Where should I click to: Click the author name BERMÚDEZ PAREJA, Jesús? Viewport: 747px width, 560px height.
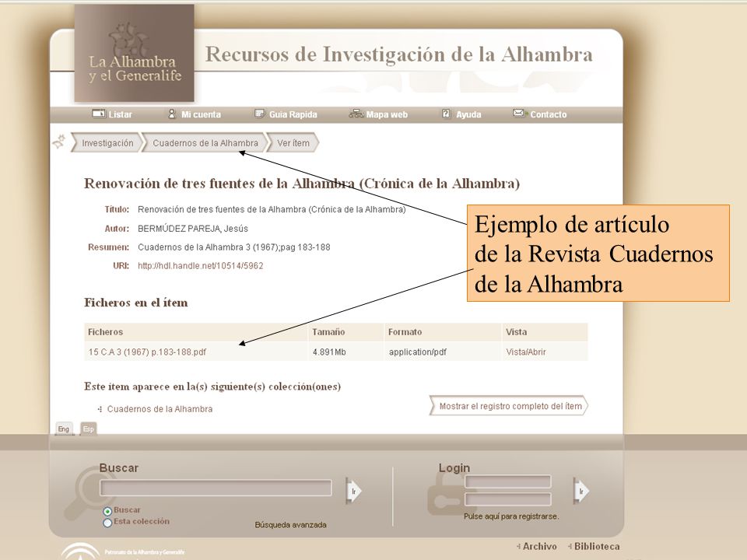[x=193, y=229]
